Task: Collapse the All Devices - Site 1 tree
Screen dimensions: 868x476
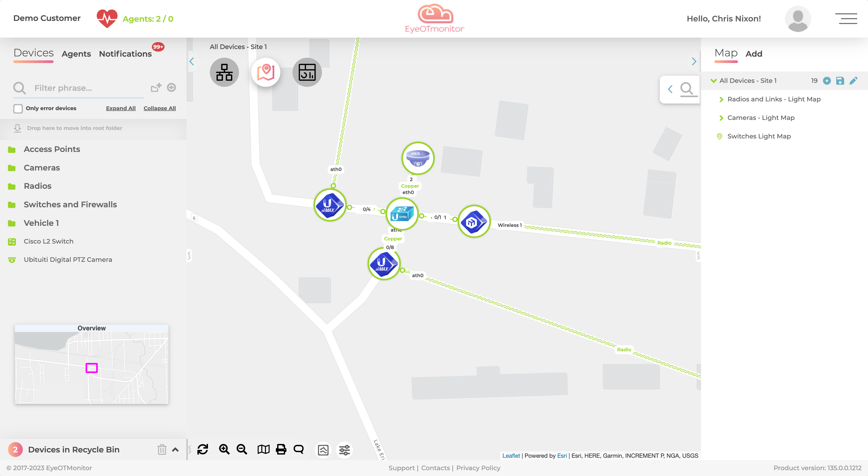Action: pyautogui.click(x=713, y=81)
